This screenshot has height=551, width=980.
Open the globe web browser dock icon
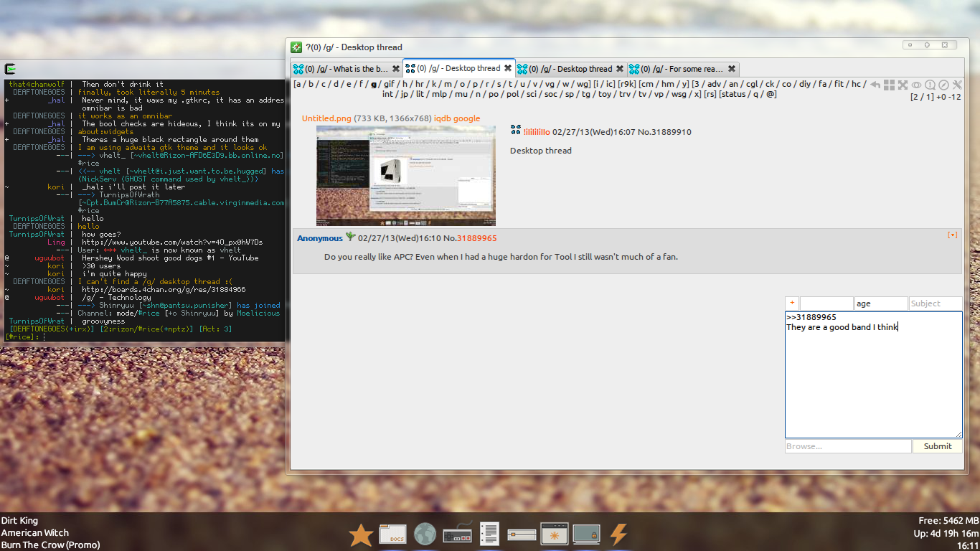425,534
